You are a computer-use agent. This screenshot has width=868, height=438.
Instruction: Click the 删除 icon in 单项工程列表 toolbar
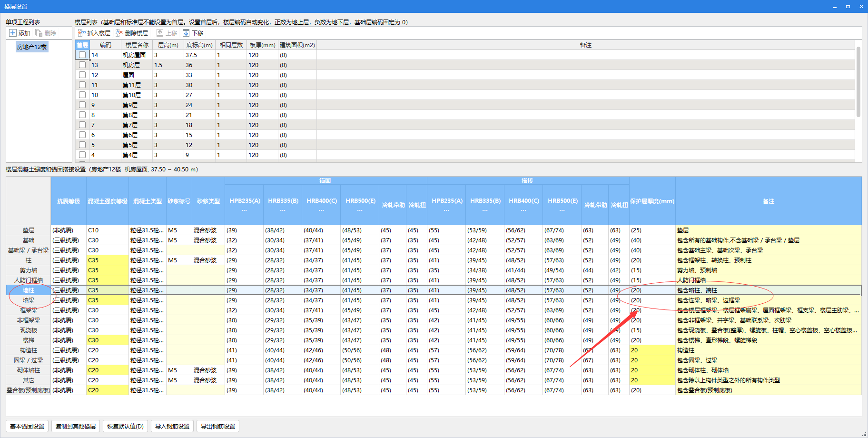tap(46, 33)
